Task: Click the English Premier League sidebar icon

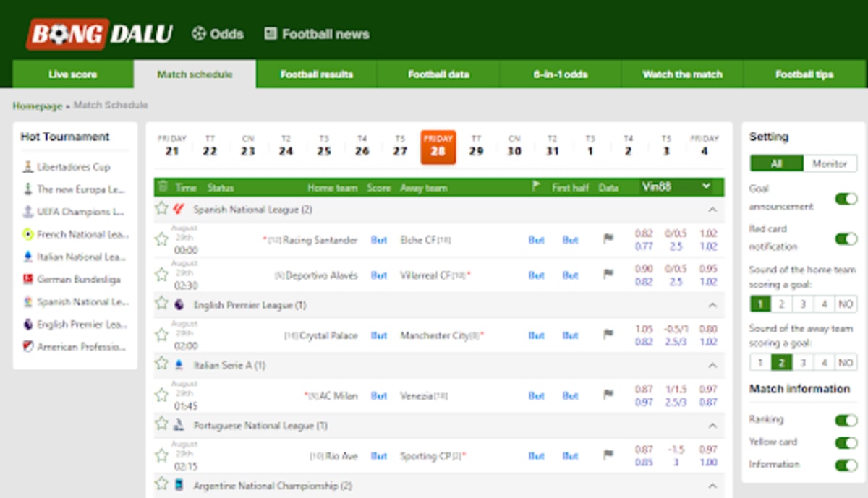Action: (27, 325)
